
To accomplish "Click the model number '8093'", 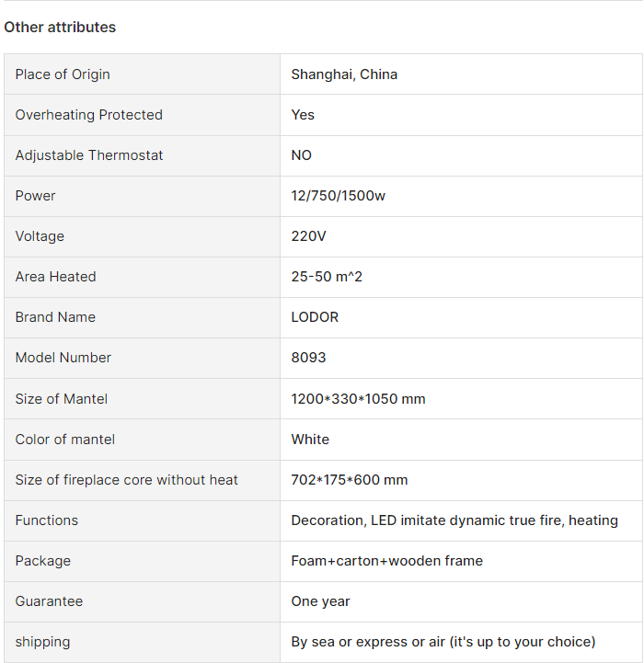I will click(x=308, y=358).
